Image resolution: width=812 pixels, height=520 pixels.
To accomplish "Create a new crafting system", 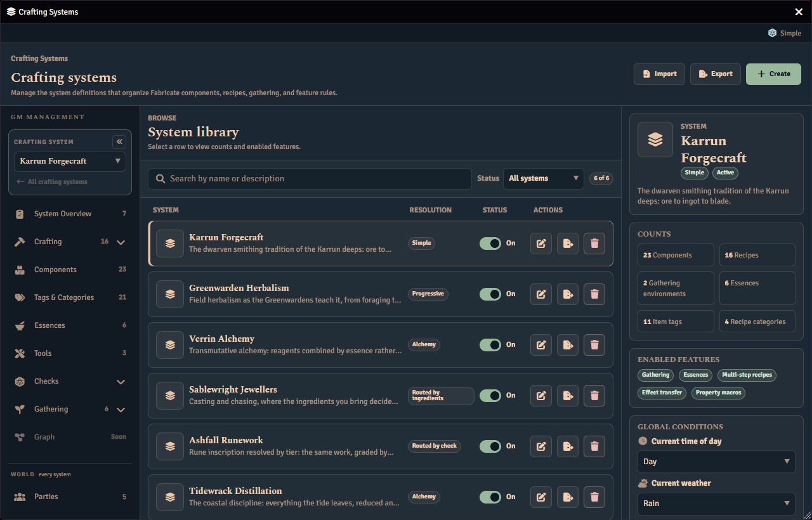I will pyautogui.click(x=773, y=74).
